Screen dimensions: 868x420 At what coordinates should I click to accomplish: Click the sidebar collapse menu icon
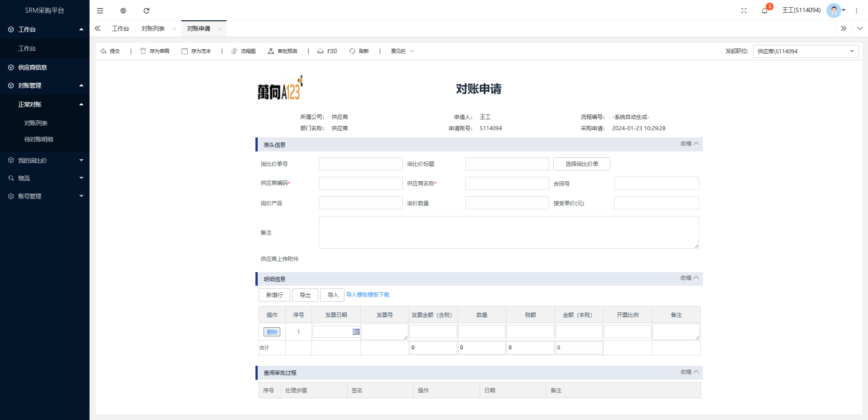pyautogui.click(x=100, y=10)
